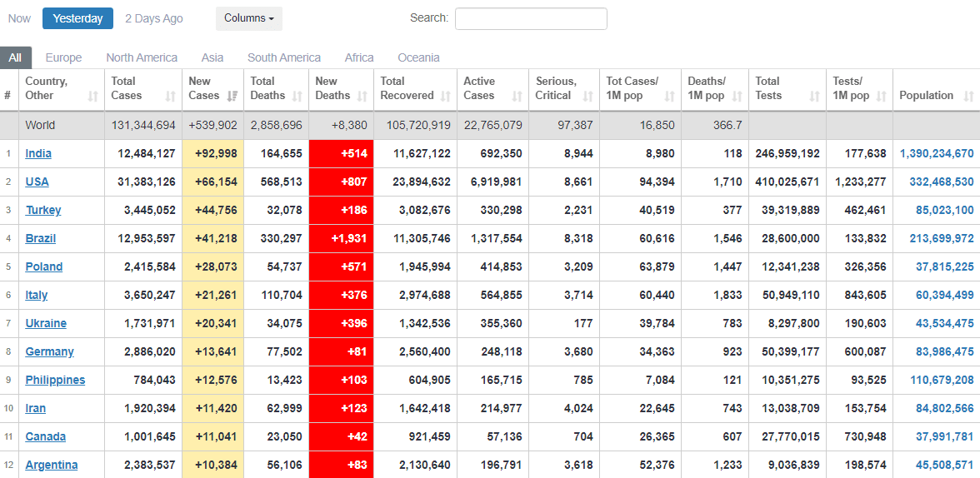The height and width of the screenshot is (478, 980).
Task: Open the Columns dropdown
Action: [249, 18]
